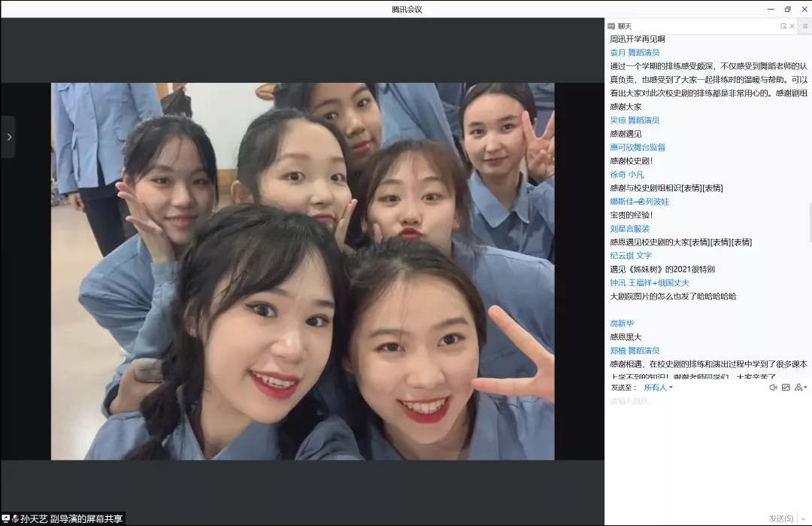Click sender name 纪云琪 文字
The height and width of the screenshot is (526, 812).
coord(631,256)
